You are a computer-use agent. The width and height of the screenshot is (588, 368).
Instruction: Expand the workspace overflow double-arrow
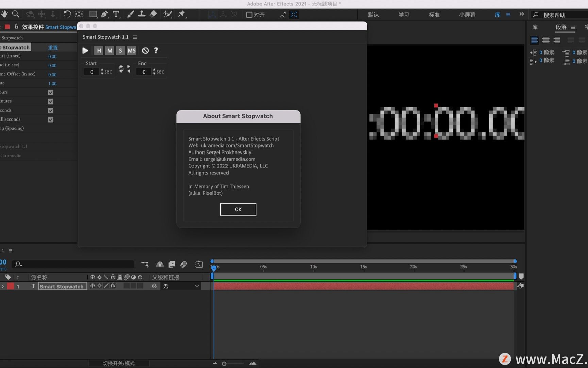coord(522,14)
